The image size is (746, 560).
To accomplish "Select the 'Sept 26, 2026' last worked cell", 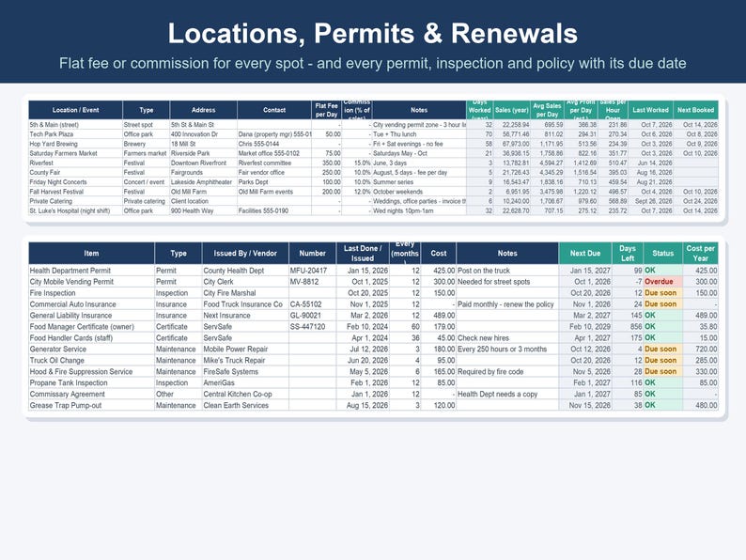I will click(x=650, y=201).
